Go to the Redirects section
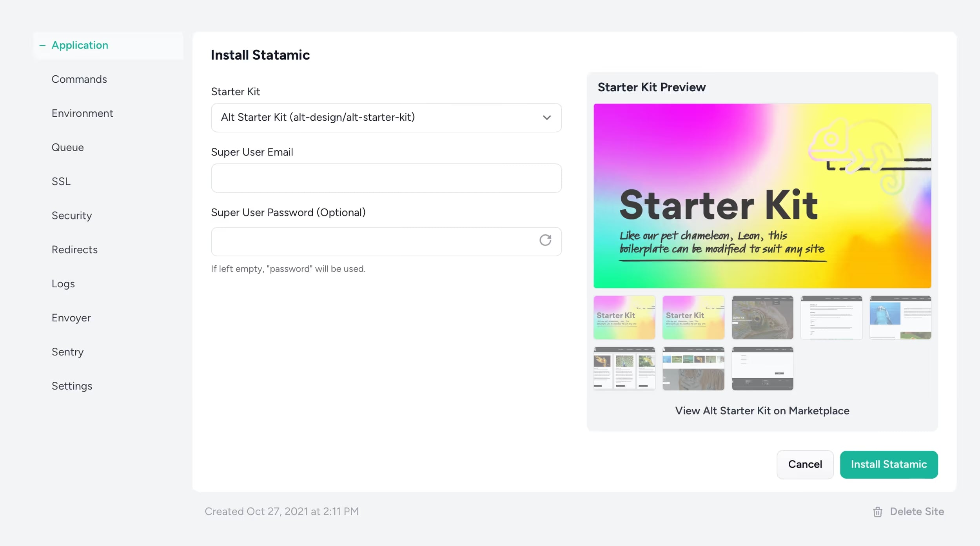The width and height of the screenshot is (980, 546). 75,250
